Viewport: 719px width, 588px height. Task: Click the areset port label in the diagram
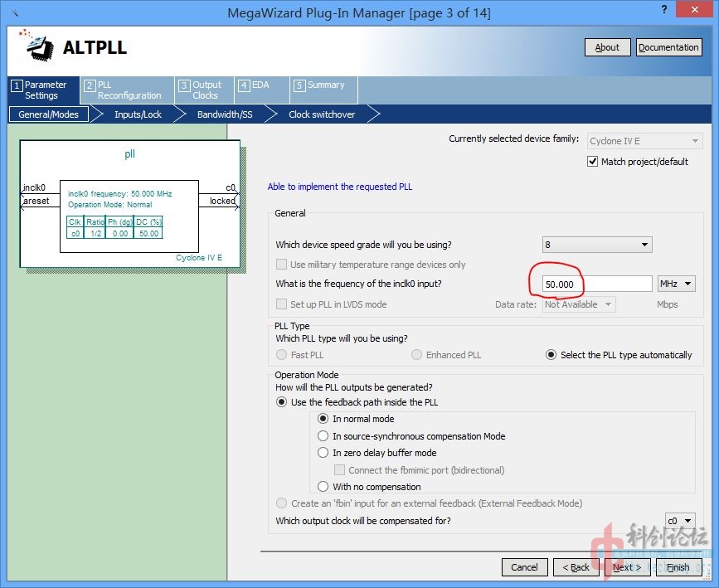[36, 201]
